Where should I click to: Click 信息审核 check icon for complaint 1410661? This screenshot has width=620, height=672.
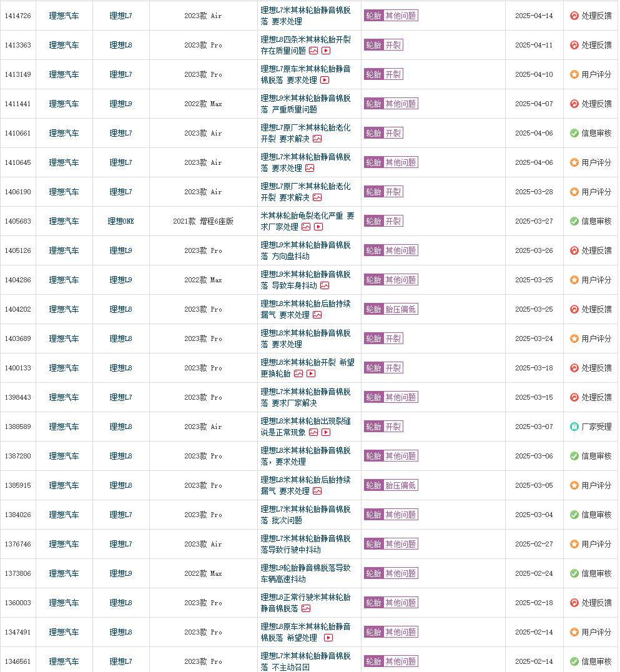tap(574, 133)
